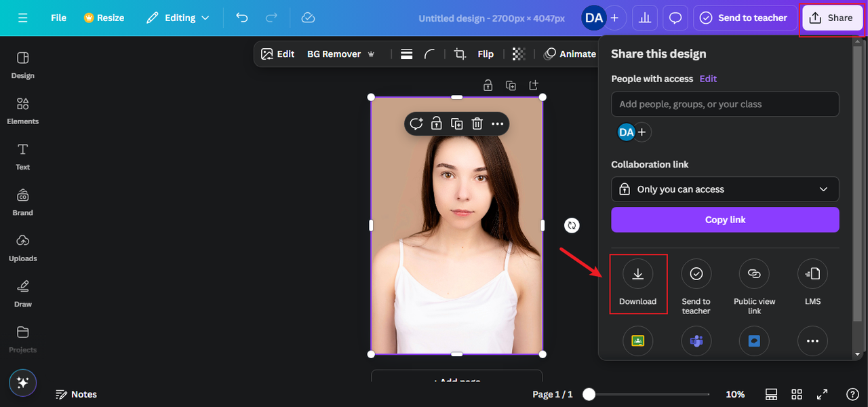868x407 pixels.
Task: Click the undo arrow in top bar
Action: 242,18
